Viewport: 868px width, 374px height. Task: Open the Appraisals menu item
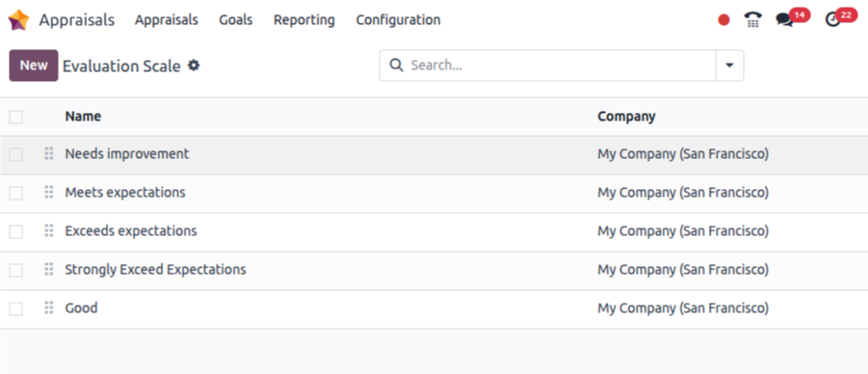167,20
